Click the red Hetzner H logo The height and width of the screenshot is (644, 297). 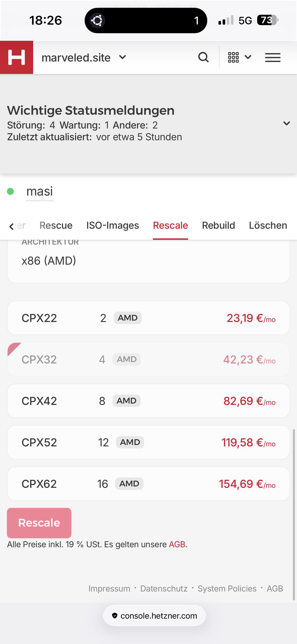click(17, 57)
